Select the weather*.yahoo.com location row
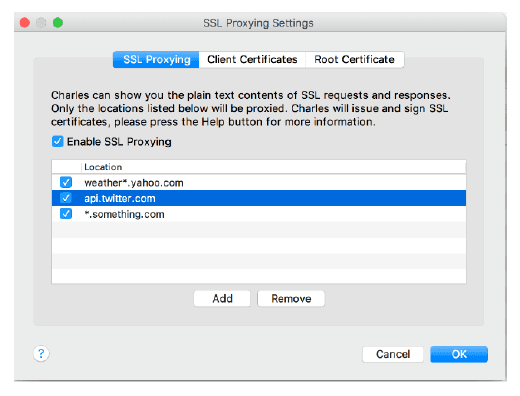Image resolution: width=520 pixels, height=396 pixels. [259, 182]
